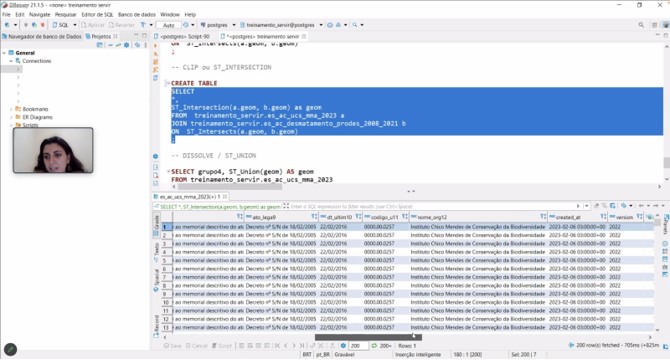Select Navegador de banco de Dados tab
The image size is (670, 360).
(x=42, y=37)
